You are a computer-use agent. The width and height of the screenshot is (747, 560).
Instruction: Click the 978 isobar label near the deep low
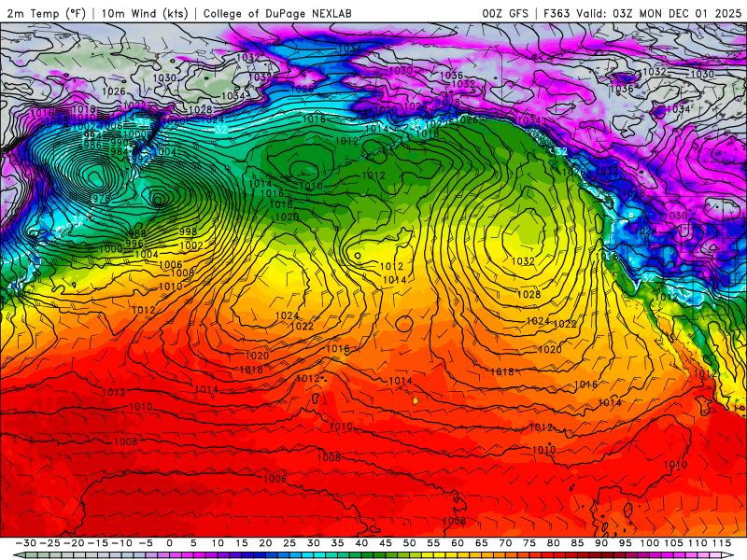tap(102, 199)
